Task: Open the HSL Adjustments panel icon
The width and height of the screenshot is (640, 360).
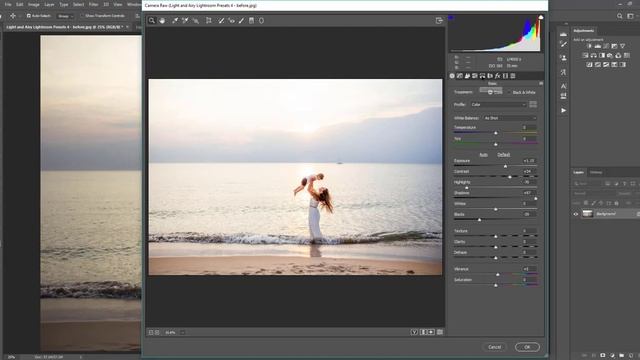Action: [475, 76]
